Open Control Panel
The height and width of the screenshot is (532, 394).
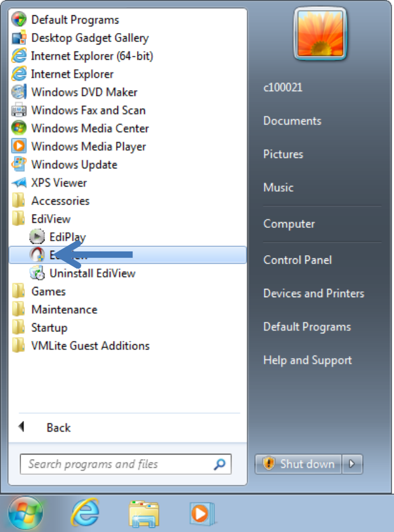click(x=298, y=260)
